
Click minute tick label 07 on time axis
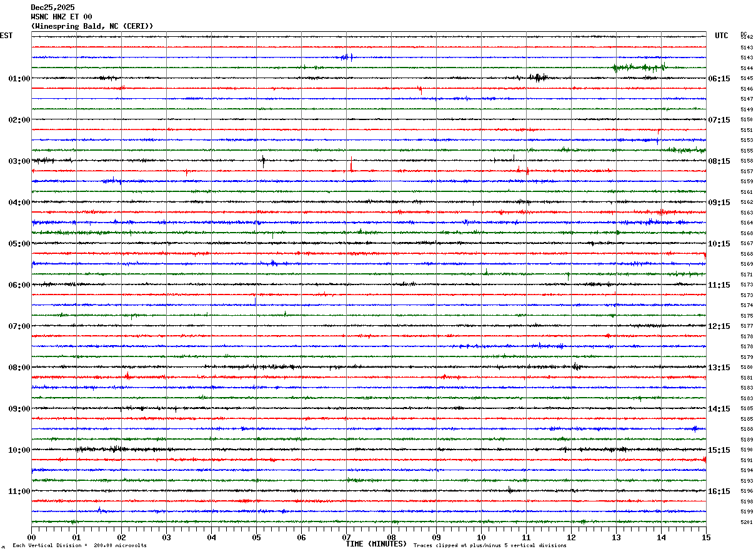click(x=346, y=537)
